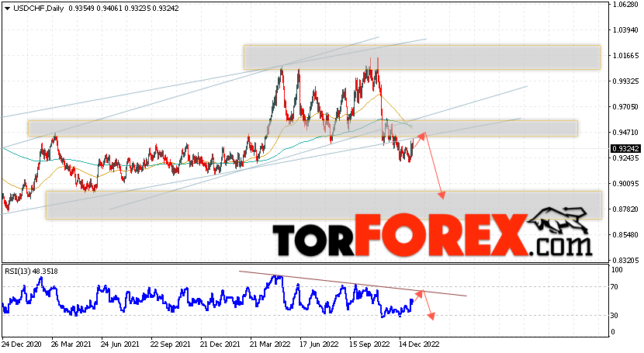
Task: Select the 17 Jun 2022 date label
Action: tap(320, 344)
